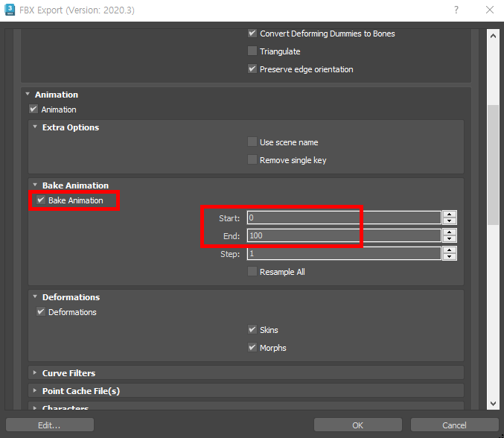This screenshot has width=504, height=438.
Task: Toggle Preserve edge orientation checkbox
Action: pos(252,69)
